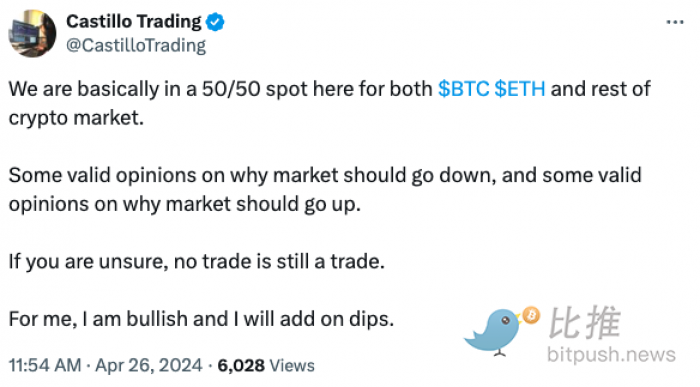700x387 pixels.
Task: Visit the @CastilloTrading handle link
Action: click(136, 46)
